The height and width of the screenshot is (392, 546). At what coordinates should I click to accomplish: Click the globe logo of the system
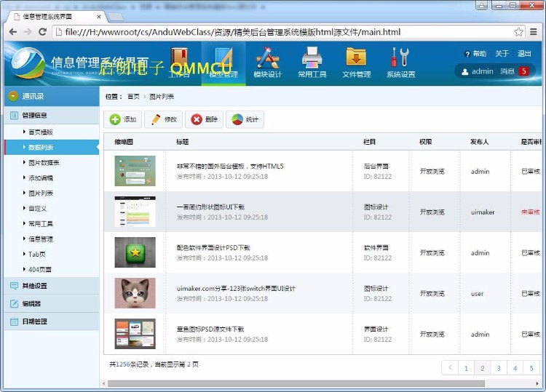click(28, 63)
